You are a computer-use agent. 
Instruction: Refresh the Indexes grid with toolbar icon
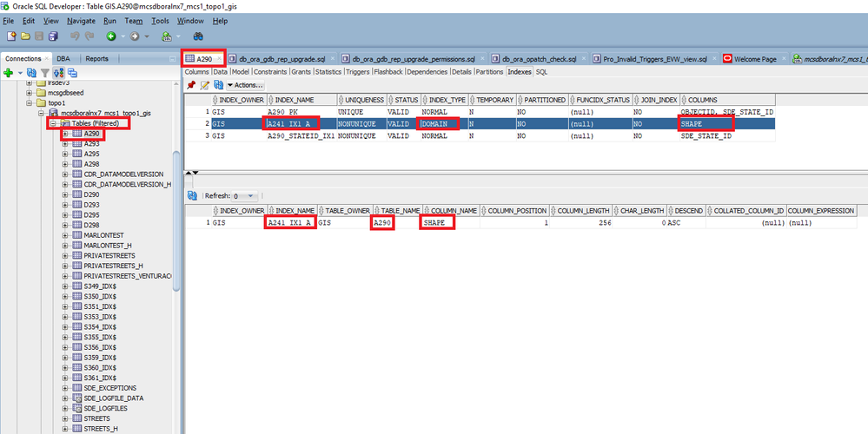click(218, 85)
